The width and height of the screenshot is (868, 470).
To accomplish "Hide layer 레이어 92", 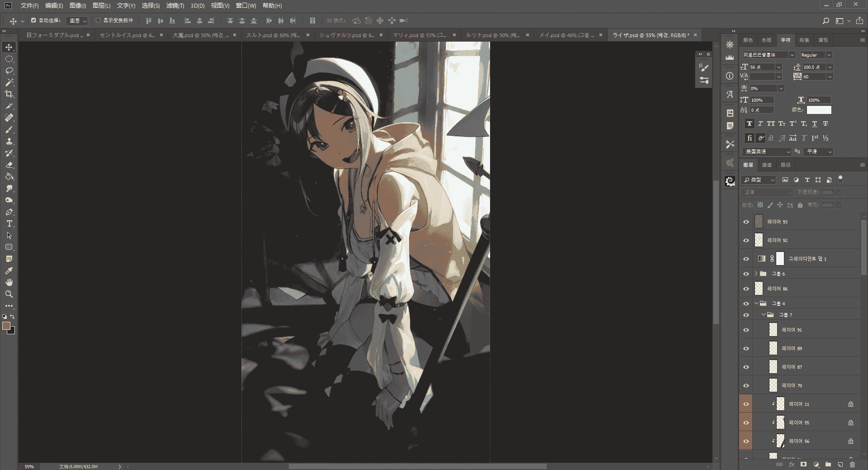I will 746,240.
